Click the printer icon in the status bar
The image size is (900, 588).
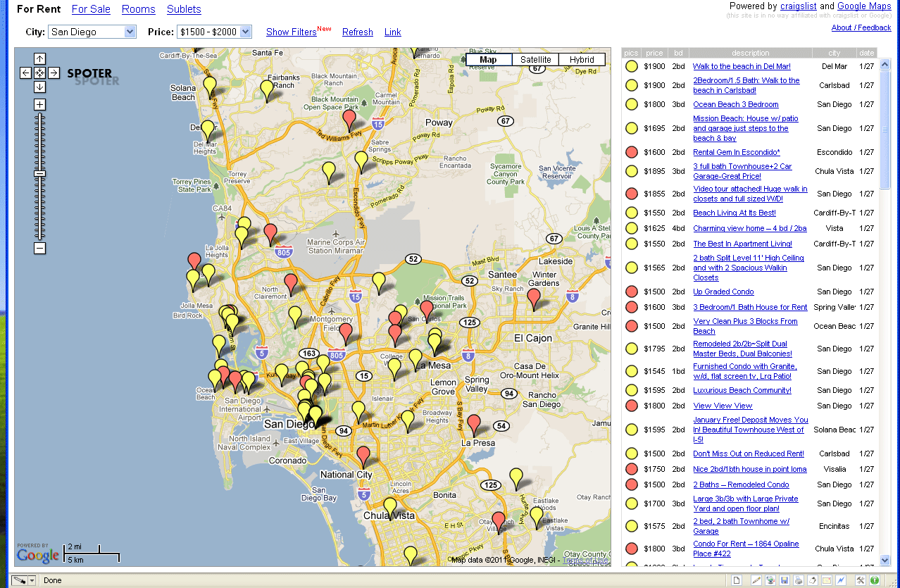click(799, 580)
